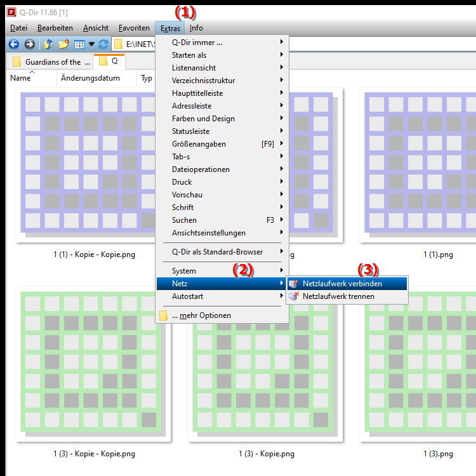
Task: Open the view mode dropdown arrow
Action: pyautogui.click(x=91, y=44)
